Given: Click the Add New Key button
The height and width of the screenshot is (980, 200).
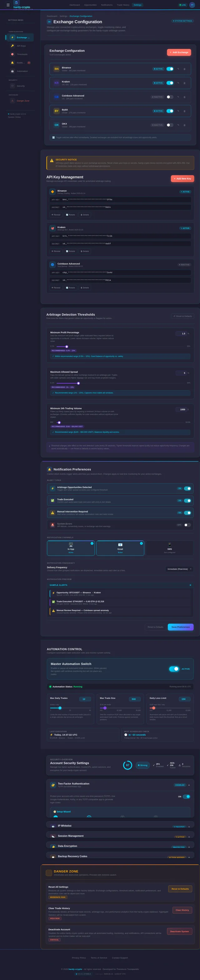Looking at the screenshot, I should point(182,178).
